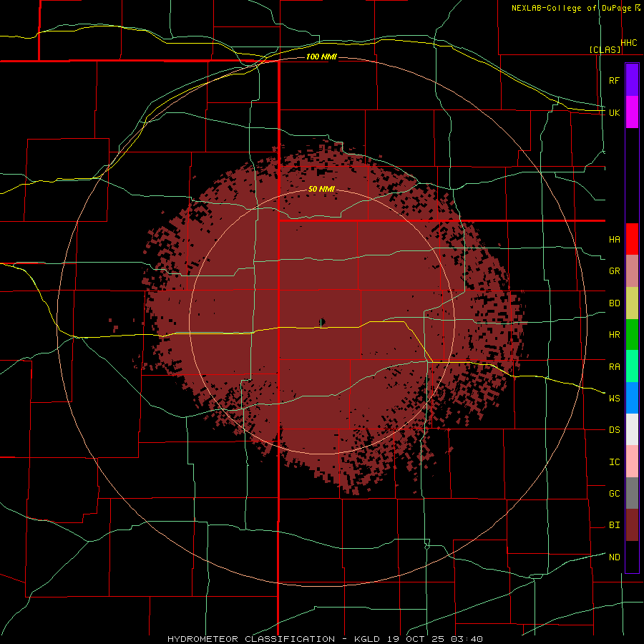Select the GR legend label
The width and height of the screenshot is (644, 644).
(615, 271)
